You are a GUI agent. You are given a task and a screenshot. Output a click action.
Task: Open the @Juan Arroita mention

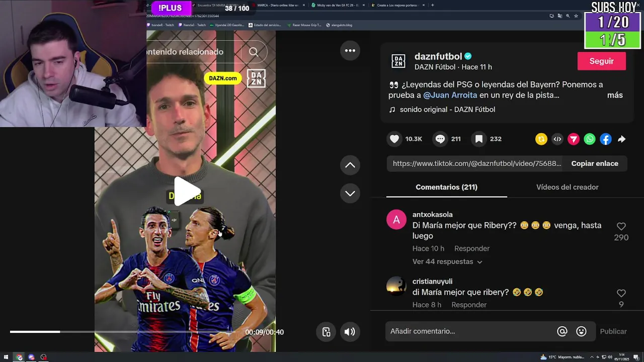pyautogui.click(x=450, y=95)
